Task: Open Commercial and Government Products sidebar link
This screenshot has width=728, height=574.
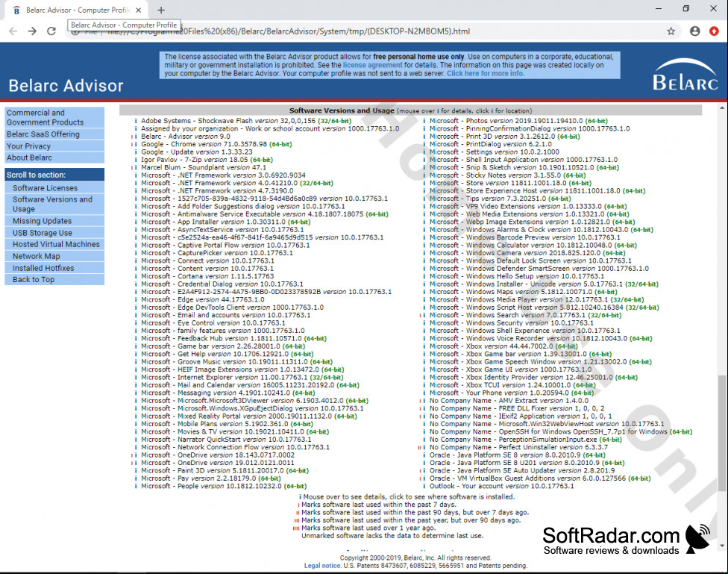Action: [x=54, y=118]
